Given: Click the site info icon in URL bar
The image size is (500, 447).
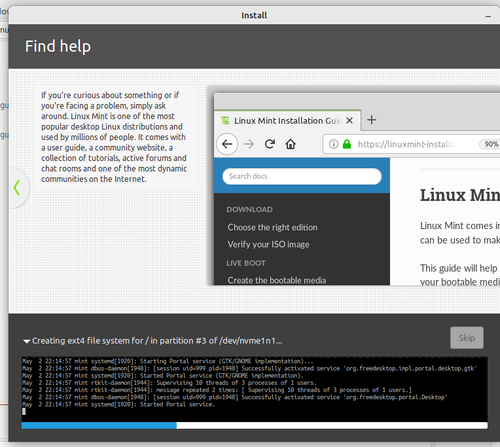Looking at the screenshot, I should tap(333, 144).
